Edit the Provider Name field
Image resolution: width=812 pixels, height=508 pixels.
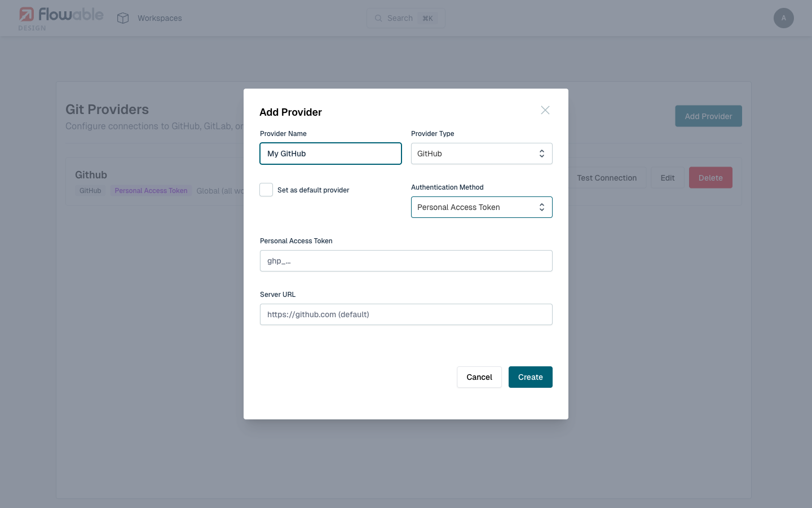tap(330, 154)
